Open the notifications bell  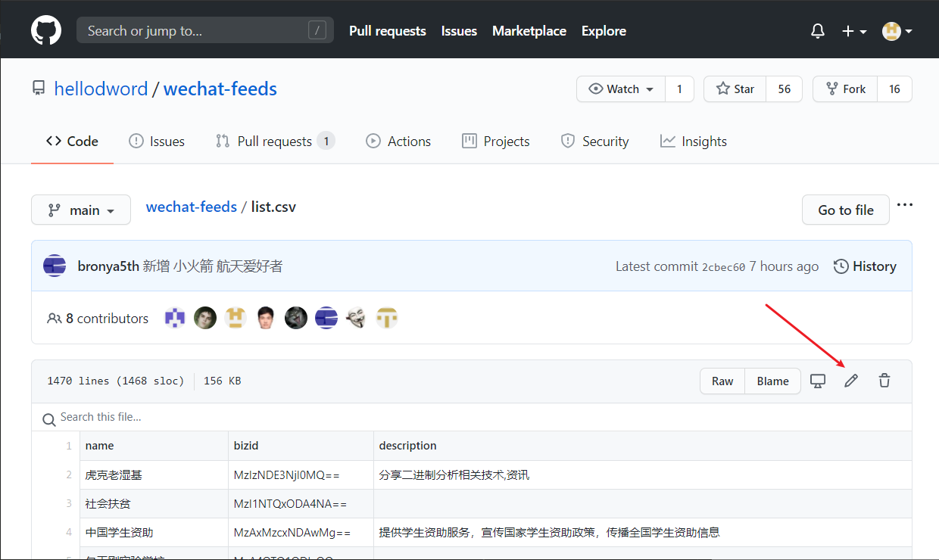pos(818,31)
